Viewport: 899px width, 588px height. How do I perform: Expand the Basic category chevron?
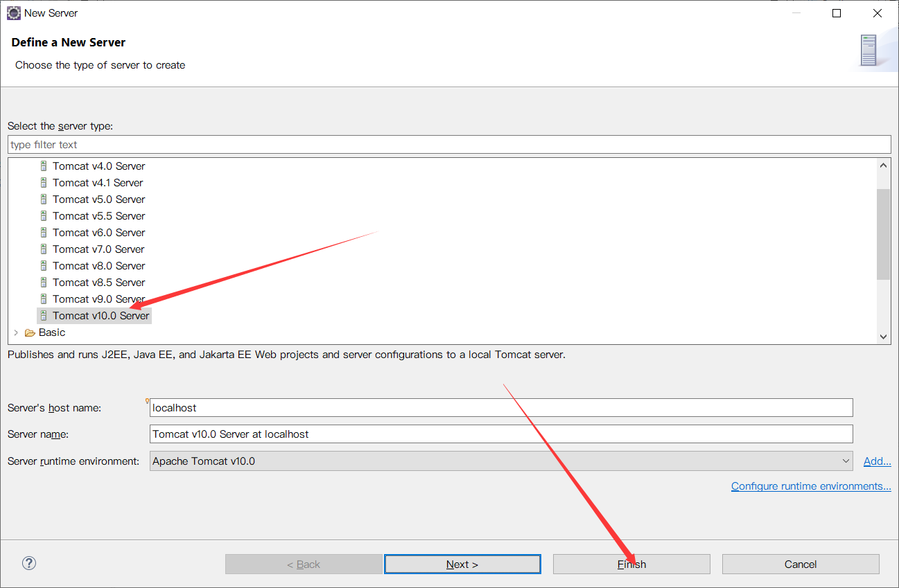(16, 332)
